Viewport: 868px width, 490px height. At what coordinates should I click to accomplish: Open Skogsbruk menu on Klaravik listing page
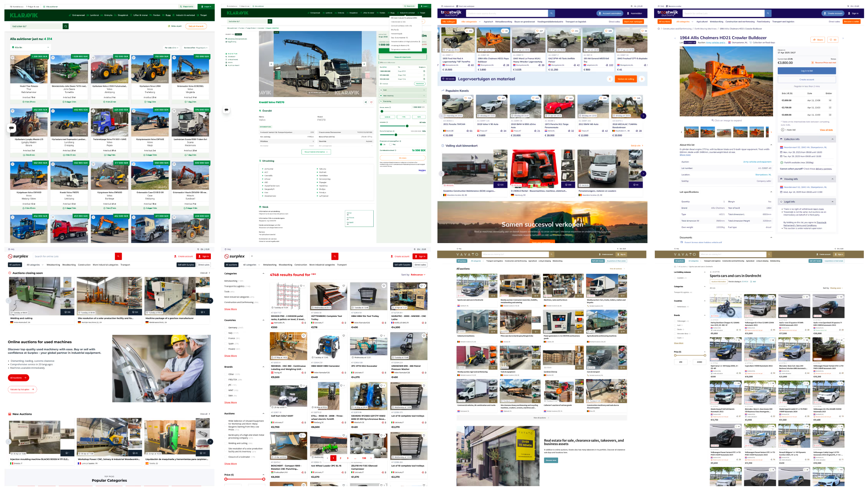click(x=122, y=15)
